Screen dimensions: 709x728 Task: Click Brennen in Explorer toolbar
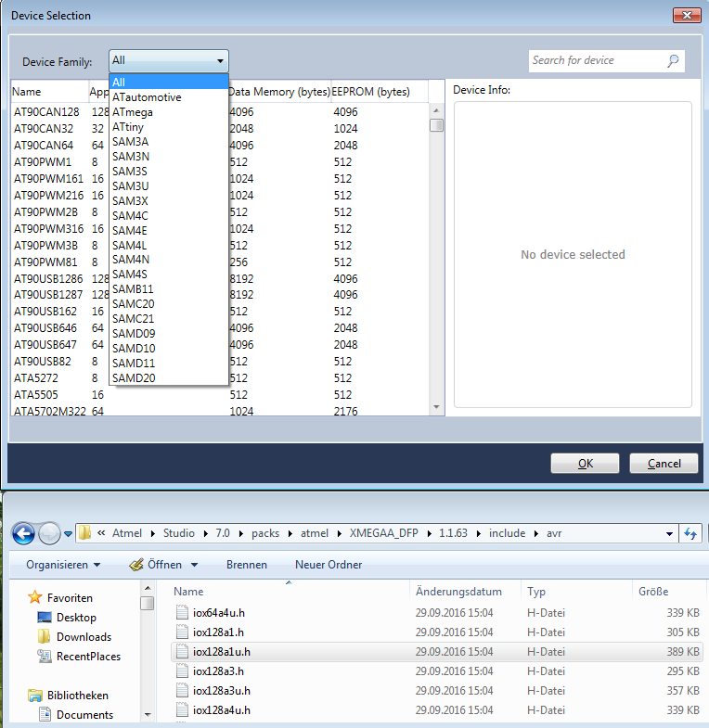[x=247, y=565]
